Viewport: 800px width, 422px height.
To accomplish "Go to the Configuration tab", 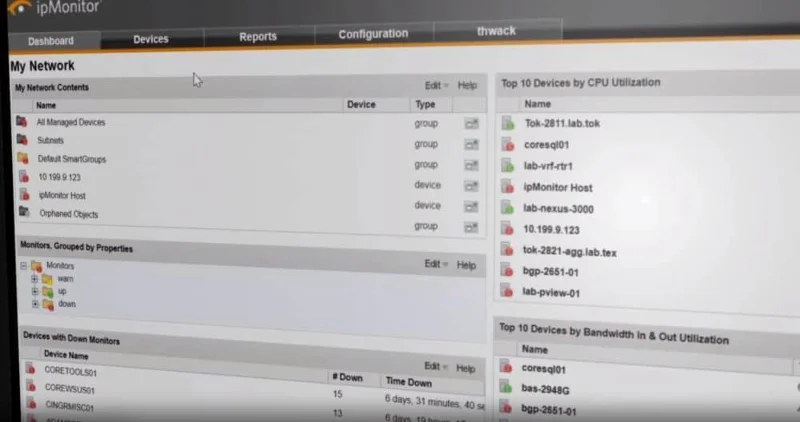I will (x=373, y=34).
